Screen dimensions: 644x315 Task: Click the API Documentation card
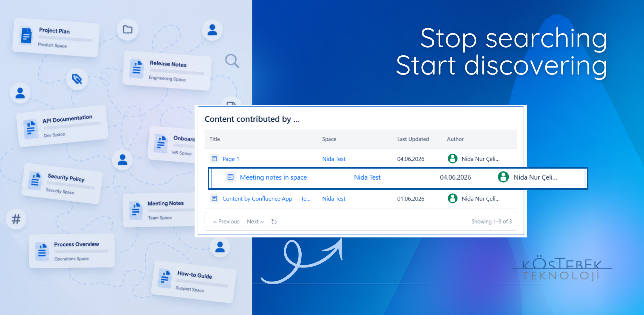pos(62,126)
